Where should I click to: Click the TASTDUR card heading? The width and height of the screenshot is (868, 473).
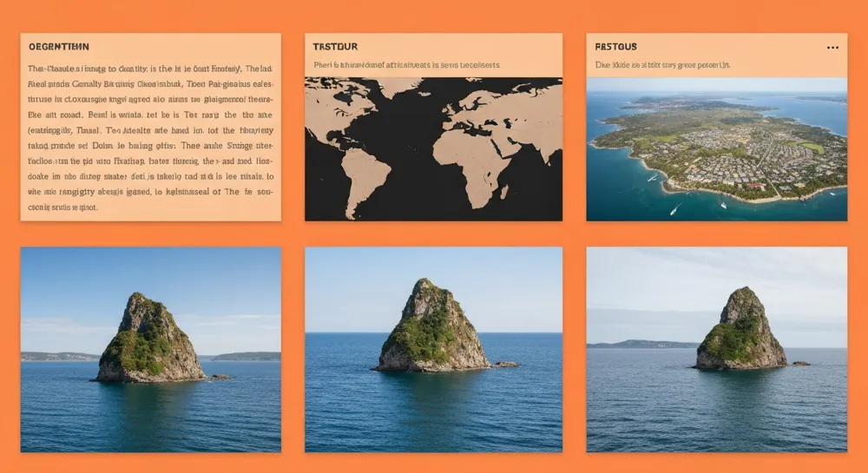tap(335, 46)
